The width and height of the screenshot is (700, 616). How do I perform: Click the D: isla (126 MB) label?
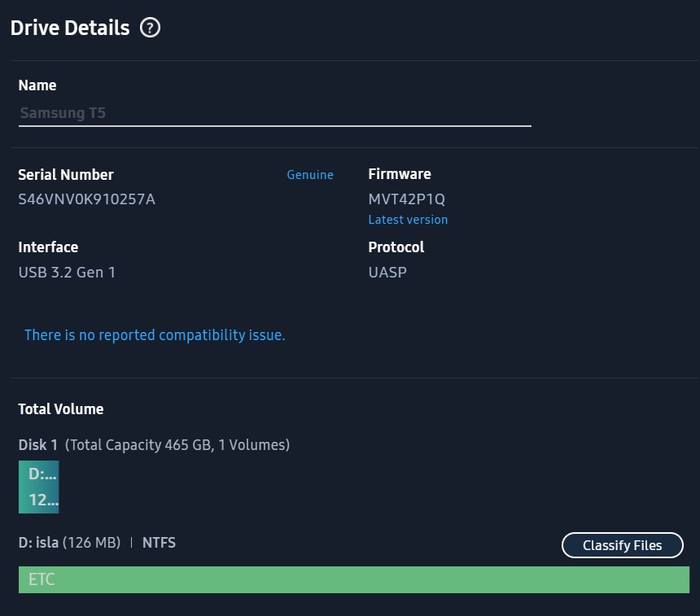point(69,543)
